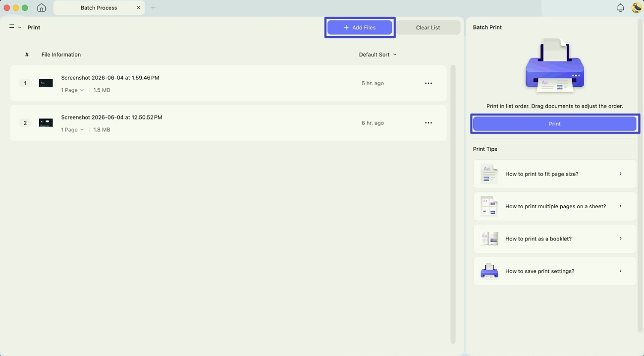Image resolution: width=644 pixels, height=356 pixels.
Task: Click the multiple pages per sheet tip icon
Action: pyautogui.click(x=489, y=206)
